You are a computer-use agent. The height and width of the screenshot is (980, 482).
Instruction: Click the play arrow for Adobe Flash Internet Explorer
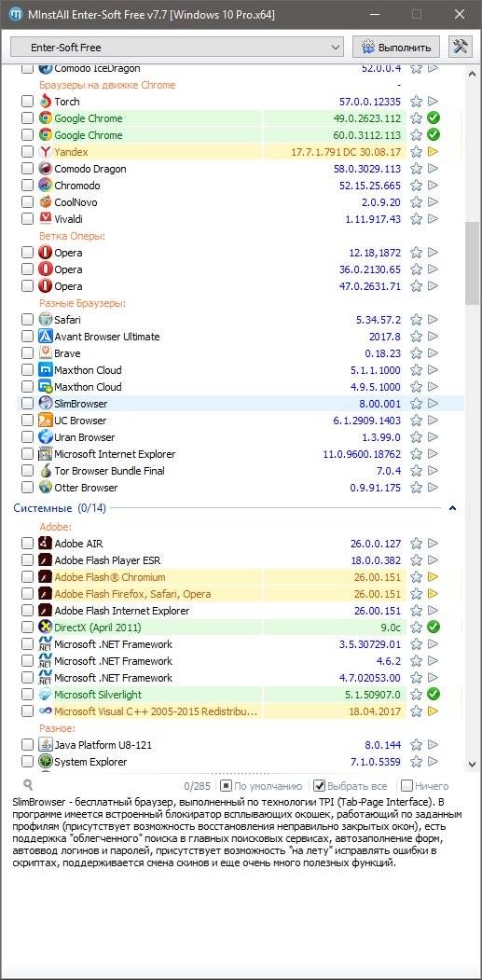(434, 611)
